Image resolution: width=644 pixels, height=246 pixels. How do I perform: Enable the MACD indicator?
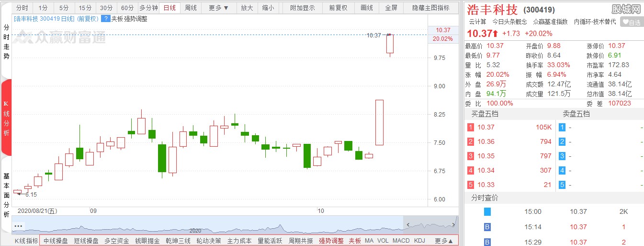pyautogui.click(x=401, y=241)
